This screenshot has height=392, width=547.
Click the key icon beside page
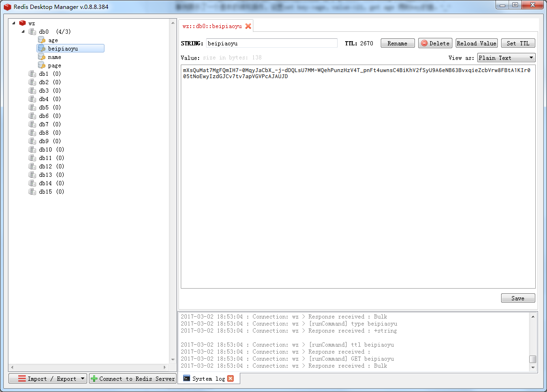tap(42, 65)
